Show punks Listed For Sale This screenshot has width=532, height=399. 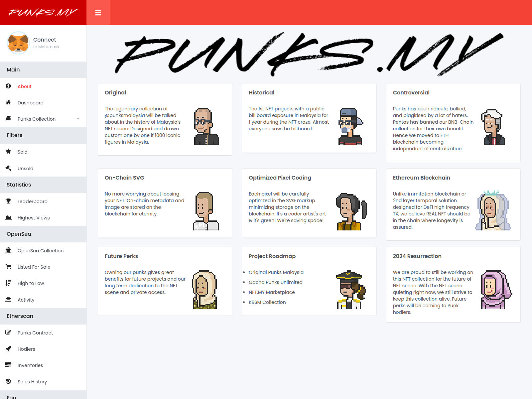coord(43,267)
